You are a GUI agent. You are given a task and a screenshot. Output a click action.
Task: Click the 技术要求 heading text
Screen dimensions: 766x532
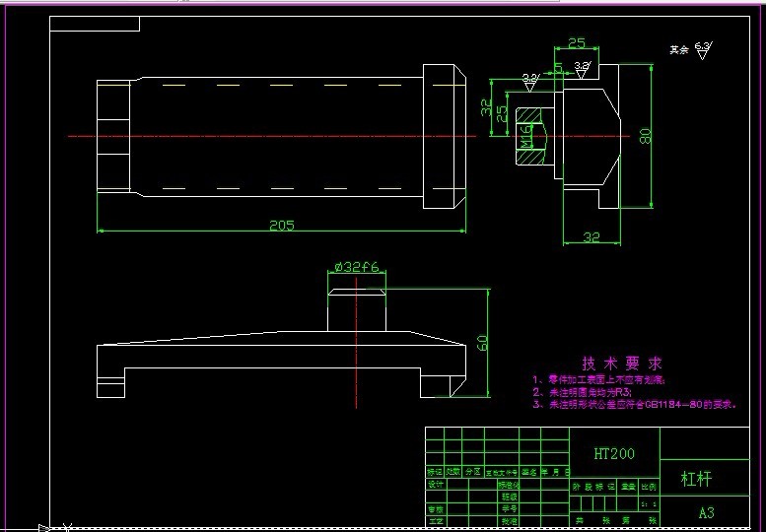(622, 364)
